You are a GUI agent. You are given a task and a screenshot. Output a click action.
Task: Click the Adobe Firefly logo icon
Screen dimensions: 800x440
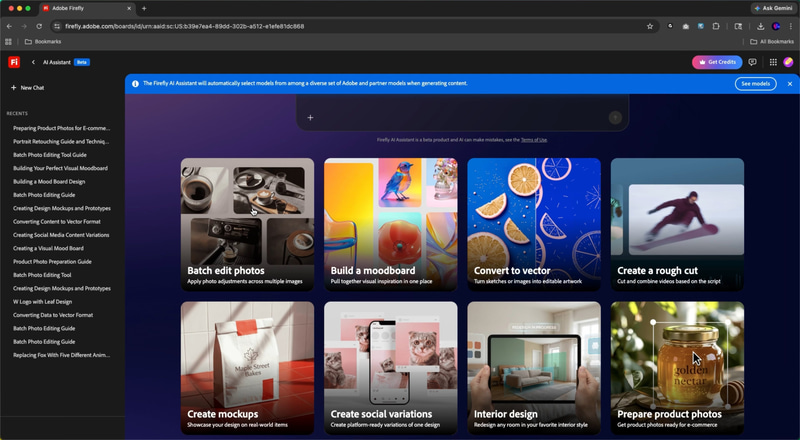pyautogui.click(x=14, y=62)
